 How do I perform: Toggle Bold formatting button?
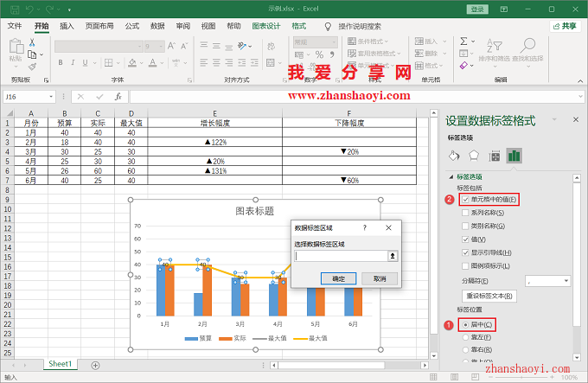[x=61, y=62]
